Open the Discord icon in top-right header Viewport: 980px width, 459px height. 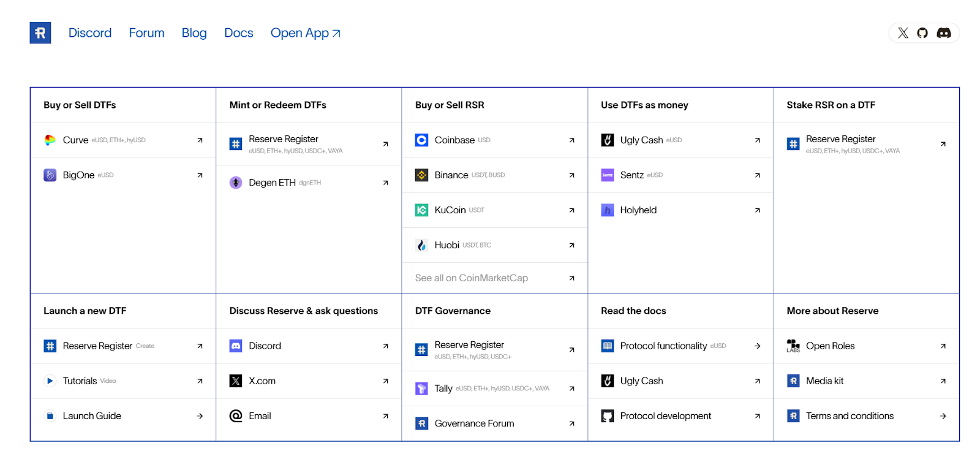(944, 33)
